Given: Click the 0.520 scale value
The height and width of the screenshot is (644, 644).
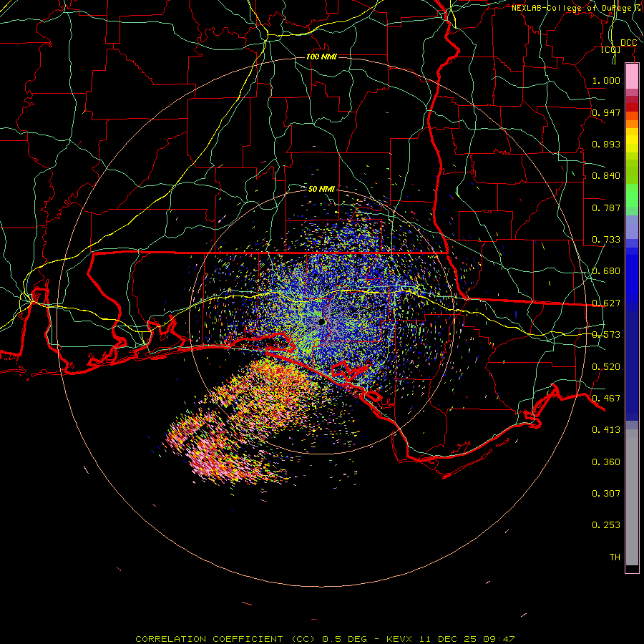Looking at the screenshot, I should pos(606,367).
